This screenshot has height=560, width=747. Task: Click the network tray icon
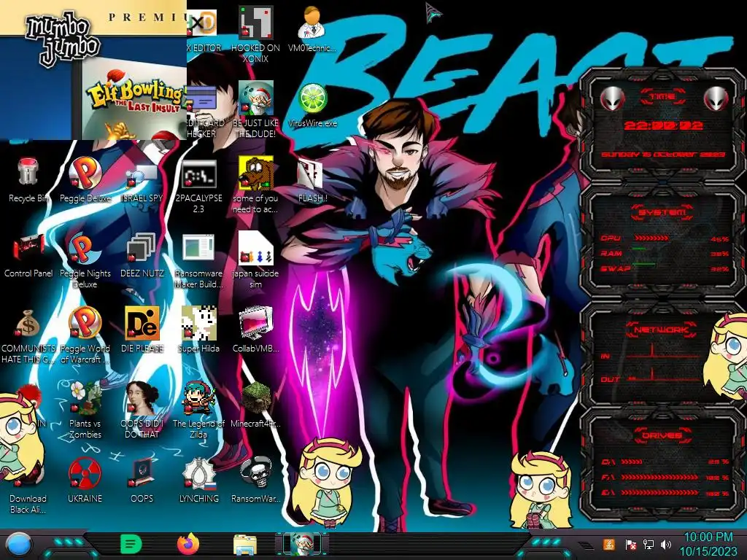pyautogui.click(x=648, y=544)
